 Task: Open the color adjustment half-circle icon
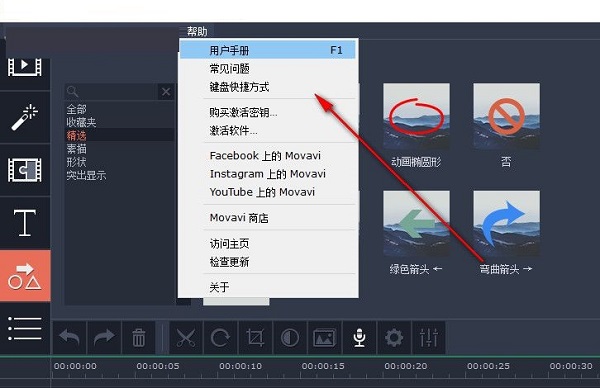[x=290, y=337]
